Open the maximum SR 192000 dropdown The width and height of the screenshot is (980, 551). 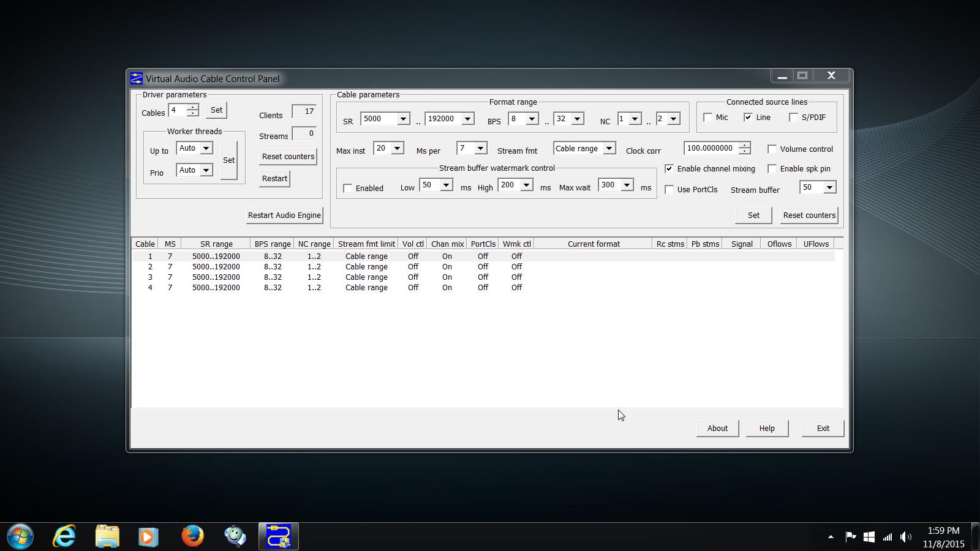467,119
